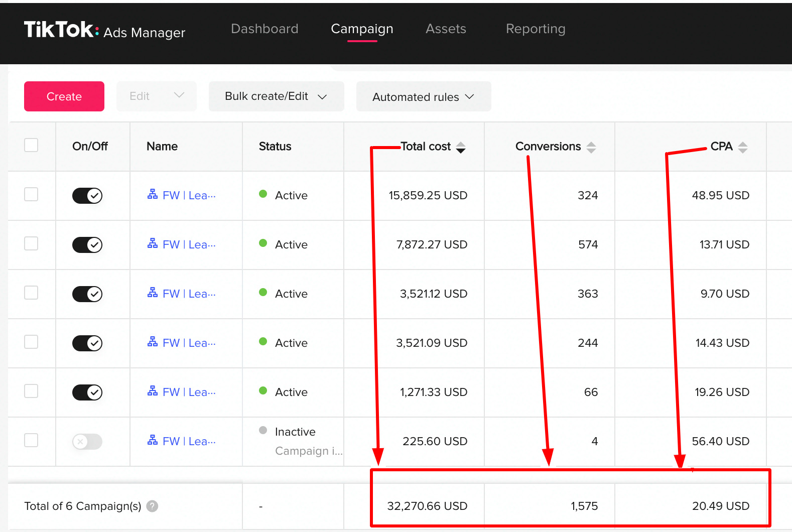792x532 pixels.
Task: Click campaign icon of the 225.60 USD row
Action: [x=152, y=441]
